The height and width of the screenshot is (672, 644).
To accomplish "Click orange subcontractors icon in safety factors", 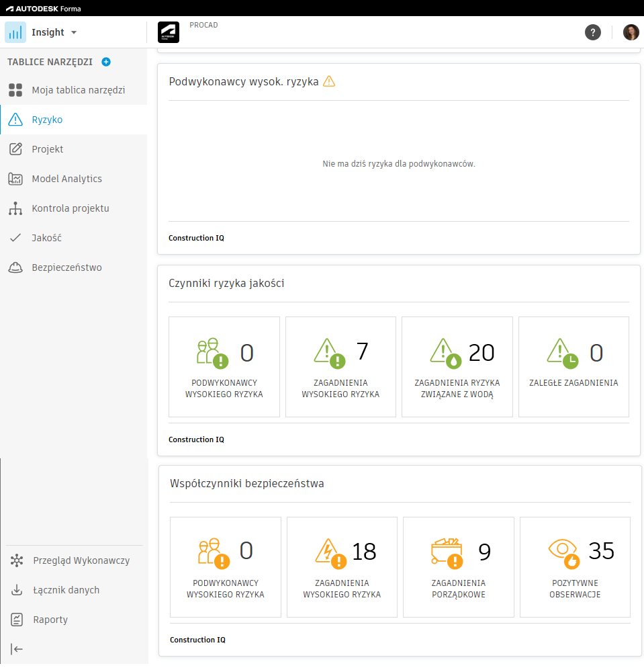I will 214,553.
